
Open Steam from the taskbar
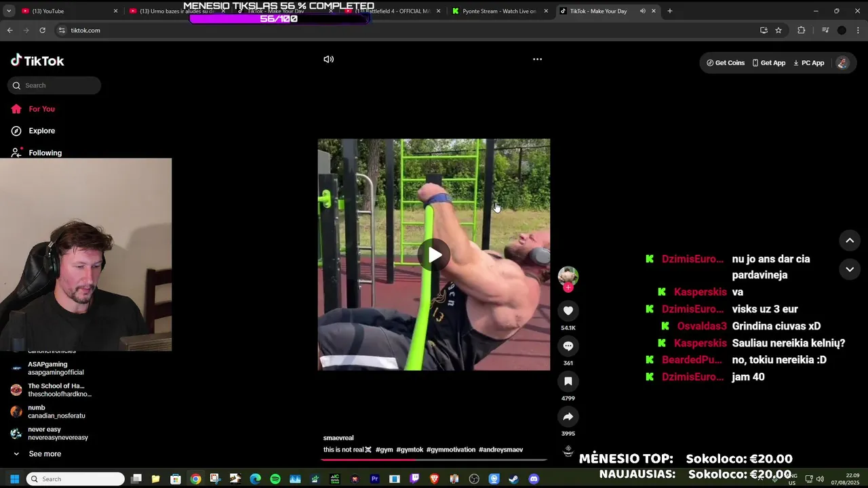tap(513, 479)
